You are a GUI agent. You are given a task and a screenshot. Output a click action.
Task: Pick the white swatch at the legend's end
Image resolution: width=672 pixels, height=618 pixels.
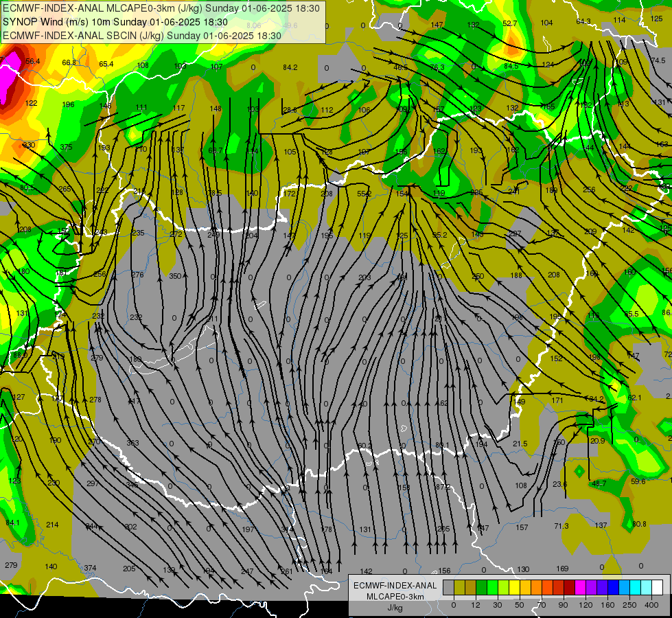[657, 587]
